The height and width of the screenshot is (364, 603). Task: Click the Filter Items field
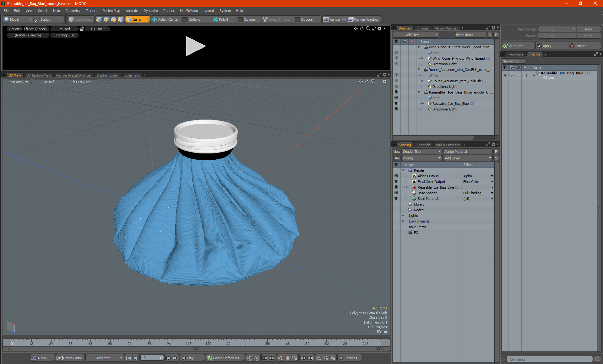(470, 35)
